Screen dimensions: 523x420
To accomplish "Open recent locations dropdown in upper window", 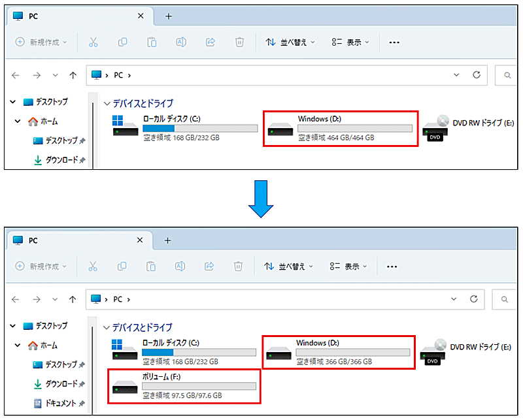I will point(56,75).
